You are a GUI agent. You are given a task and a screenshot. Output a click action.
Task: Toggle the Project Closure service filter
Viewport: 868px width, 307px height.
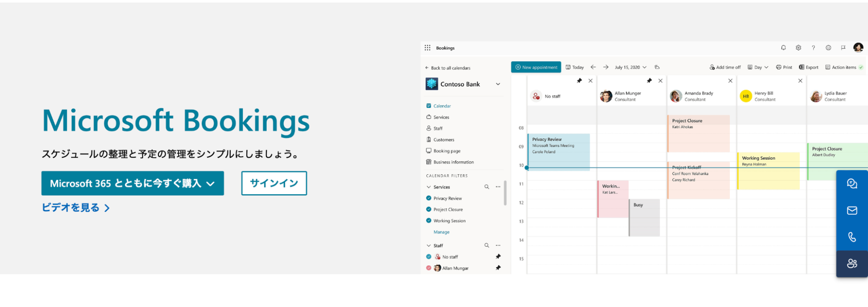point(429,209)
